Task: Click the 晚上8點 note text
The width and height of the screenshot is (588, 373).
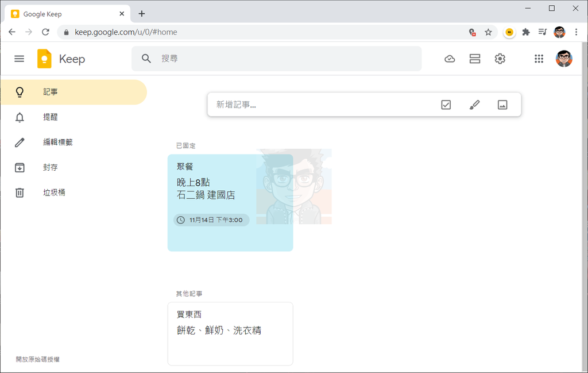Action: (x=193, y=182)
